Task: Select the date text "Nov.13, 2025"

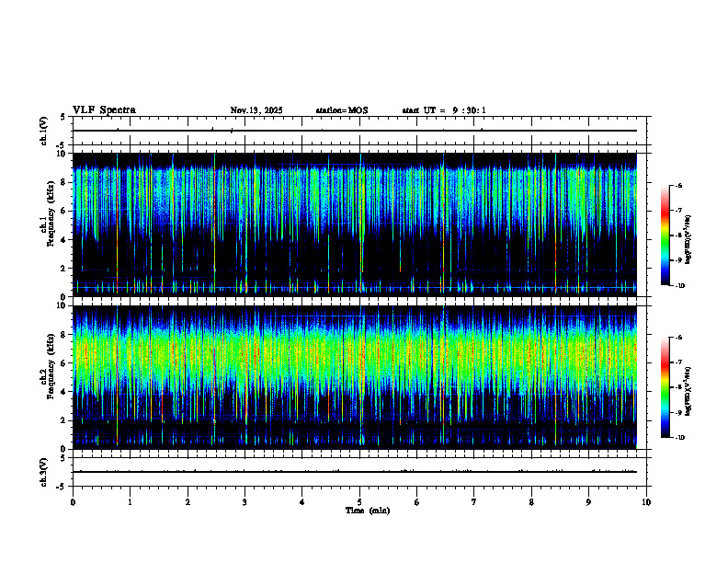Action: tap(256, 110)
